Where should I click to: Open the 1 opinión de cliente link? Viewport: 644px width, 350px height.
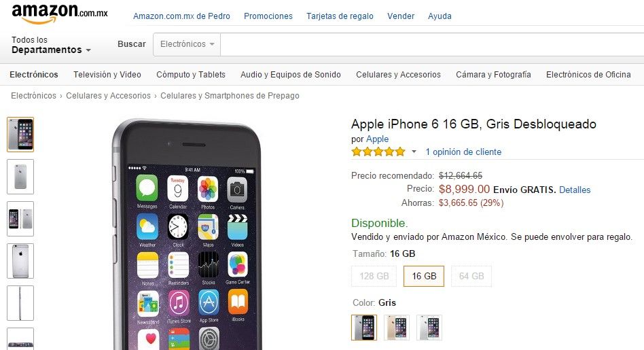pyautogui.click(x=463, y=152)
